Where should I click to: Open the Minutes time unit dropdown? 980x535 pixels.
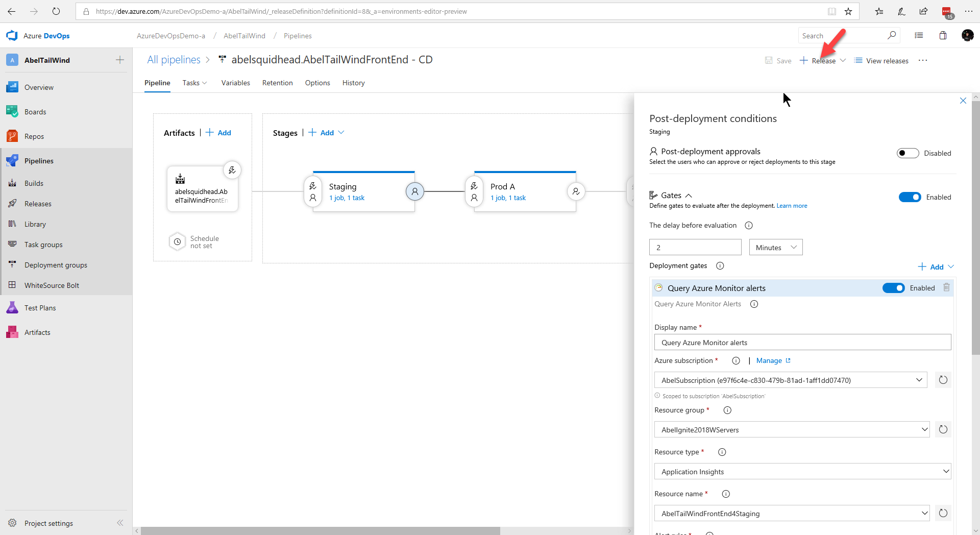tap(776, 247)
